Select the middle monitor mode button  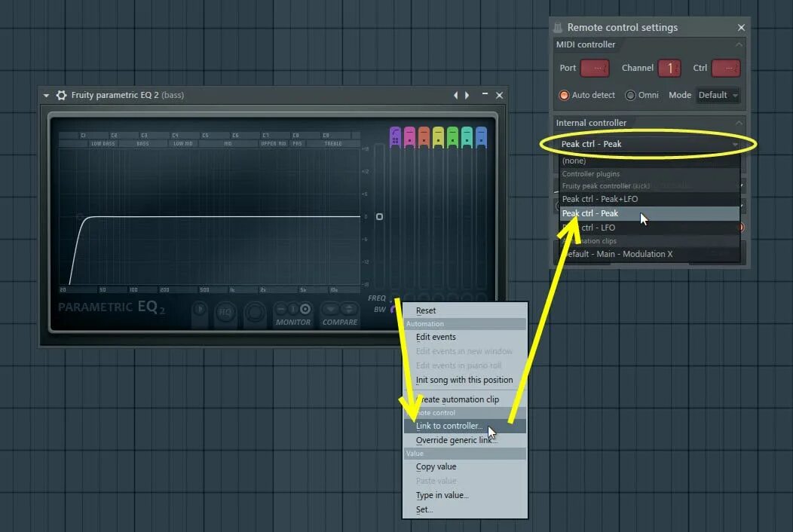click(x=293, y=308)
